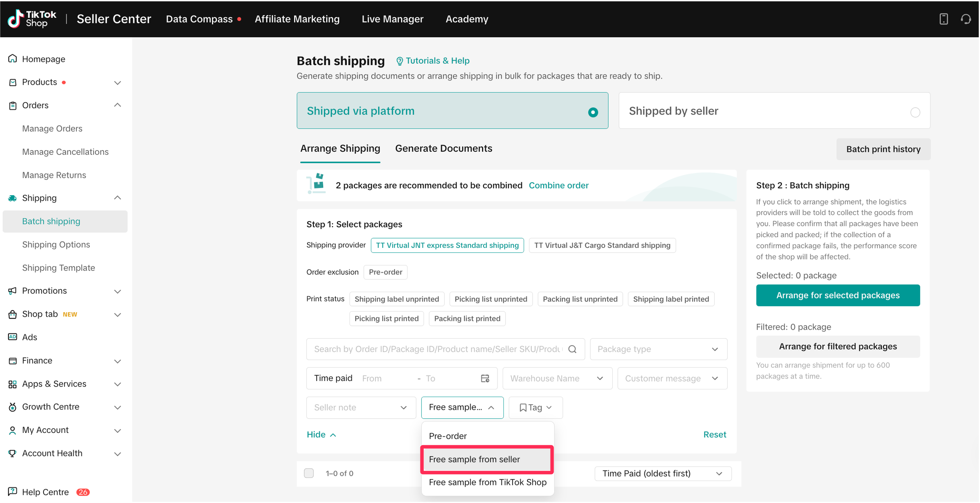Select the Shipped by seller radio button
The image size is (980, 503).
(x=915, y=112)
